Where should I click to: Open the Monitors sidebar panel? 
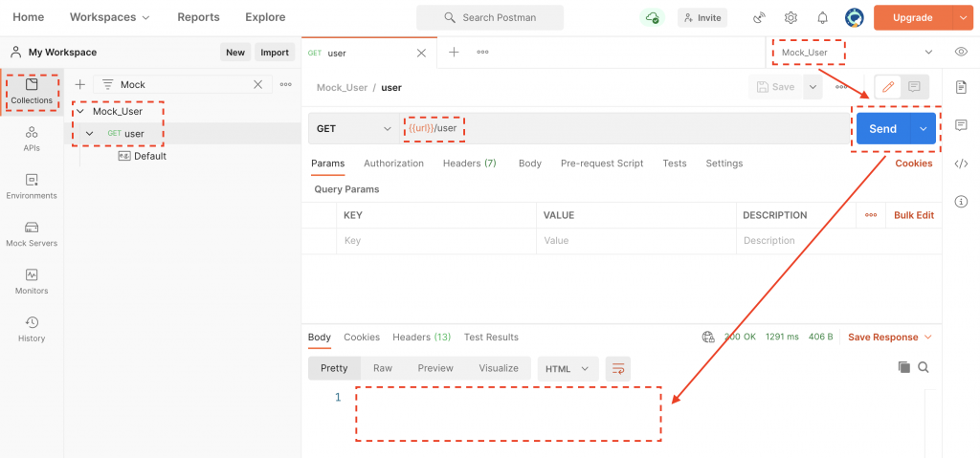32,282
